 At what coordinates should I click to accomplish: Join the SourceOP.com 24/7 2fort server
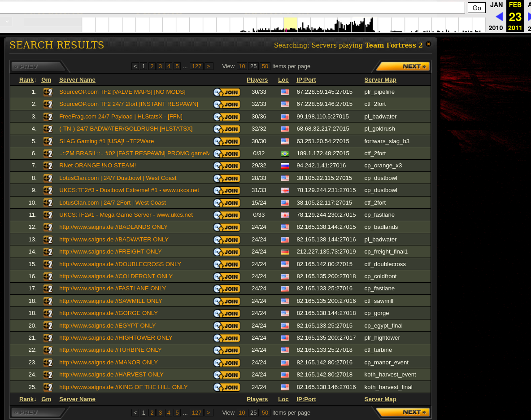pyautogui.click(x=226, y=104)
